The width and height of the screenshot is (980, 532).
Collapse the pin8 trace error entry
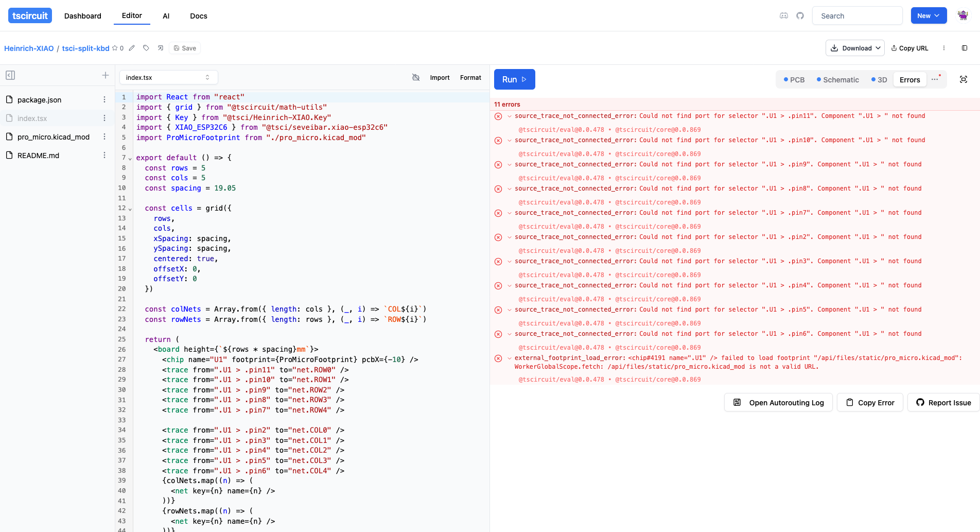(x=510, y=188)
